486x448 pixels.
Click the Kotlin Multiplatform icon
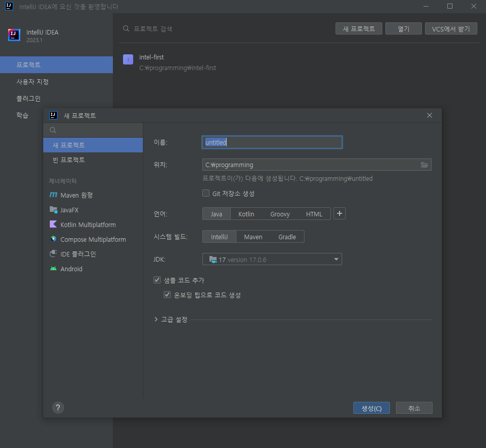[x=53, y=224]
